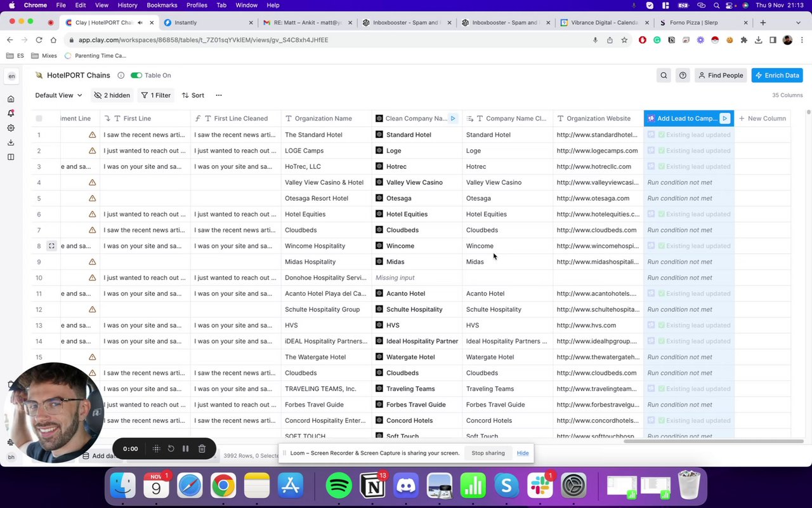Image resolution: width=812 pixels, height=508 pixels.
Task: Open Notion from the Dock
Action: 372,486
